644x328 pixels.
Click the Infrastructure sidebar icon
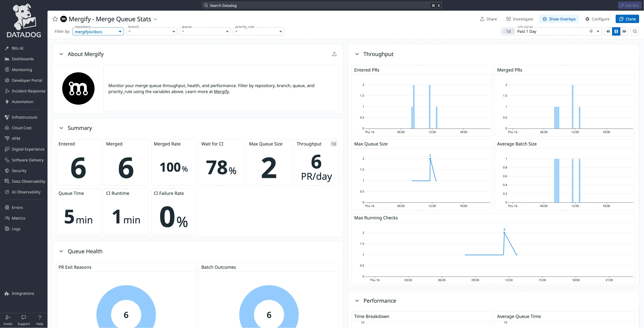7,117
